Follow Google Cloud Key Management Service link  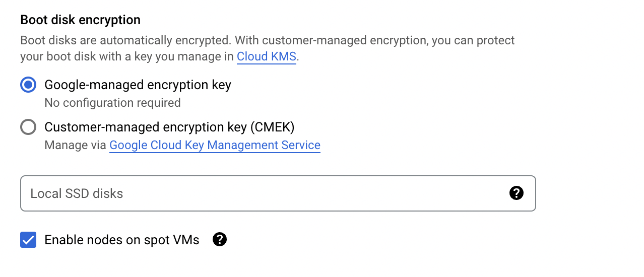tap(215, 145)
